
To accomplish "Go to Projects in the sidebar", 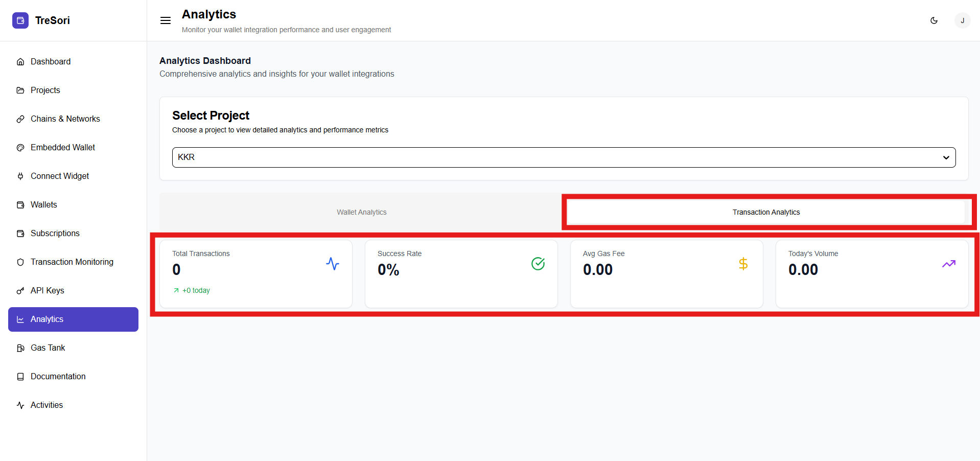I will [45, 90].
